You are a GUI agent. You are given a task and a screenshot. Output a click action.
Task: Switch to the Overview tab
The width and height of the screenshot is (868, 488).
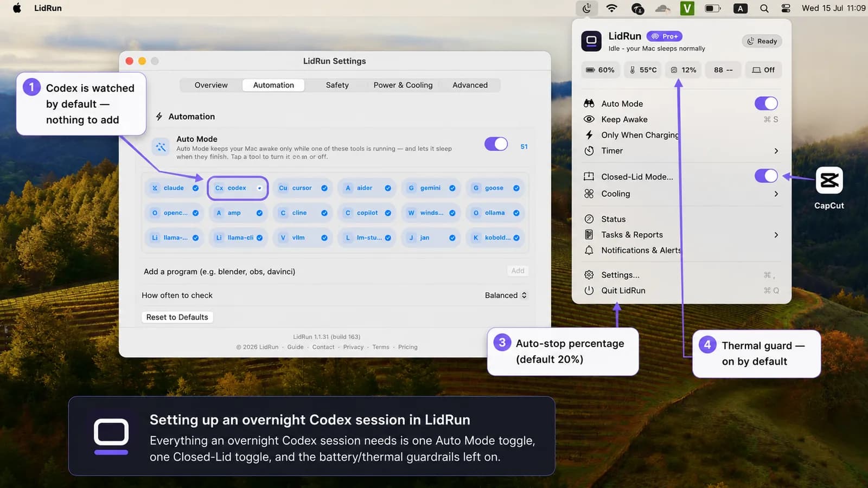(211, 85)
